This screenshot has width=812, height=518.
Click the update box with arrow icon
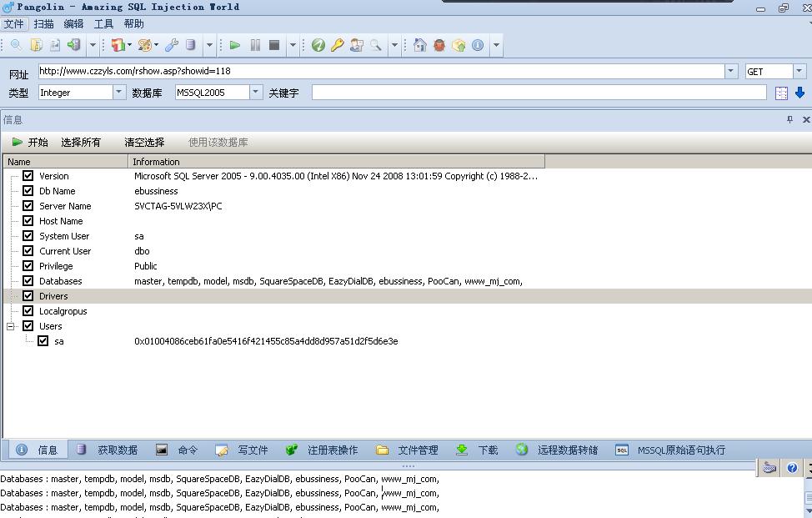459,45
